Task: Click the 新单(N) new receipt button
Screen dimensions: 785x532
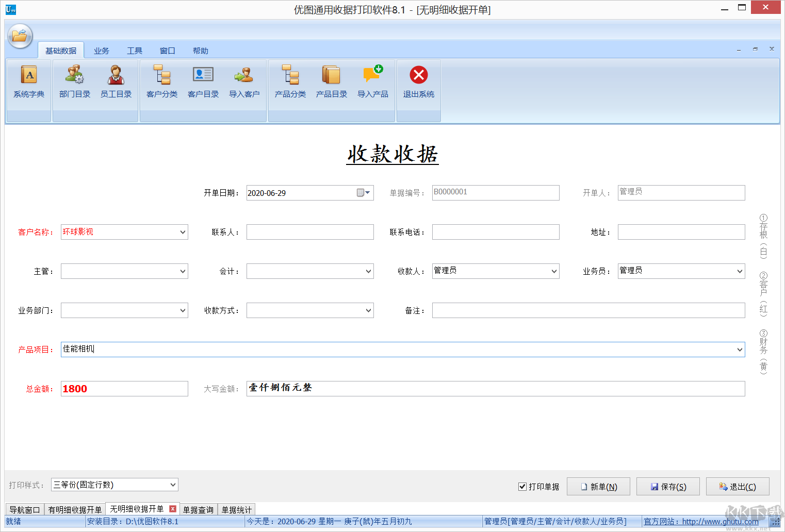Action: coord(598,486)
